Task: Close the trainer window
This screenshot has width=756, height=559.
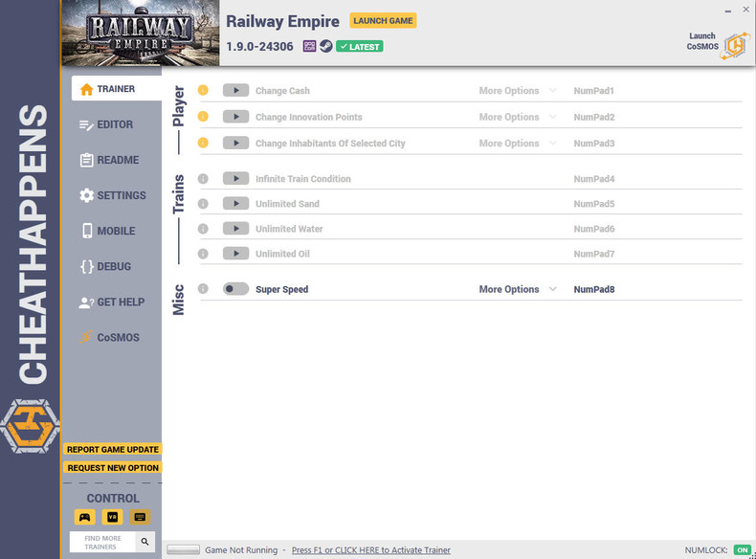Action: pyautogui.click(x=745, y=10)
